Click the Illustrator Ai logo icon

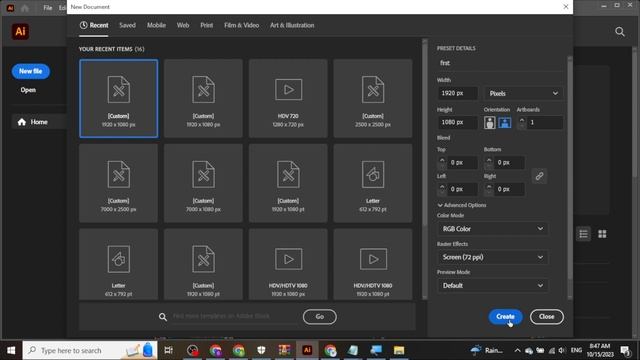[20, 31]
